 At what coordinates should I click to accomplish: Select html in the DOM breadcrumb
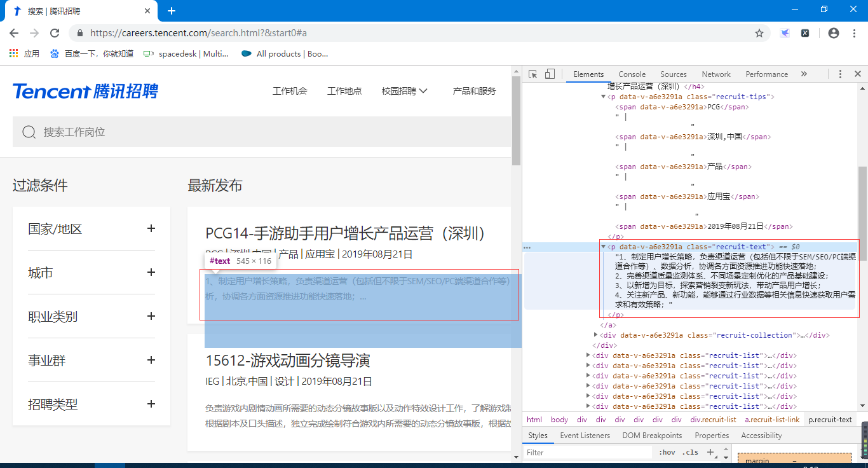[534, 420]
